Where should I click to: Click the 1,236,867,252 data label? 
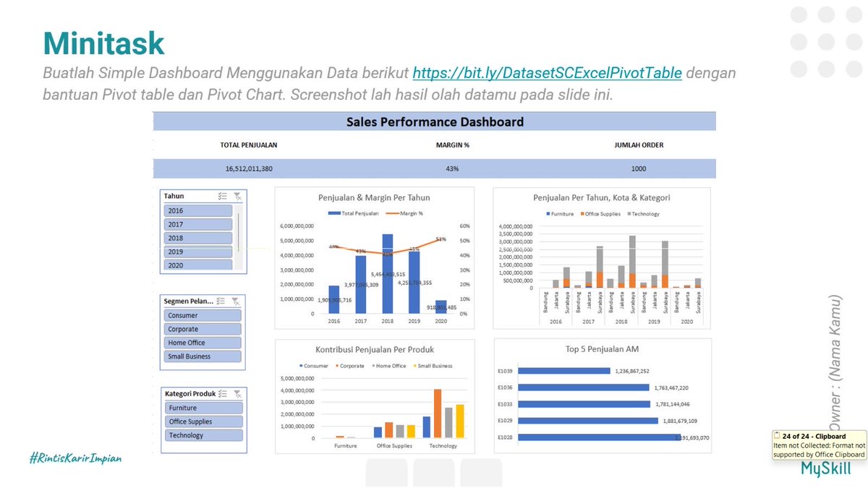(632, 371)
